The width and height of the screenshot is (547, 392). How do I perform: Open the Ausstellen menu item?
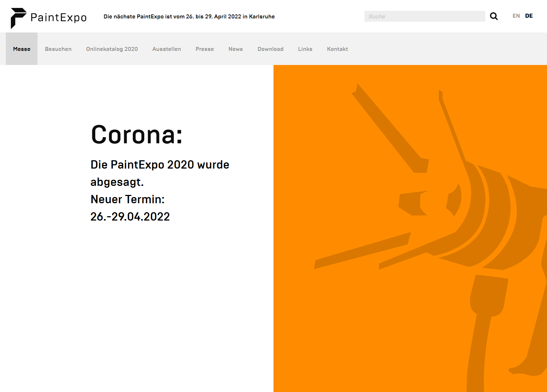(x=167, y=49)
